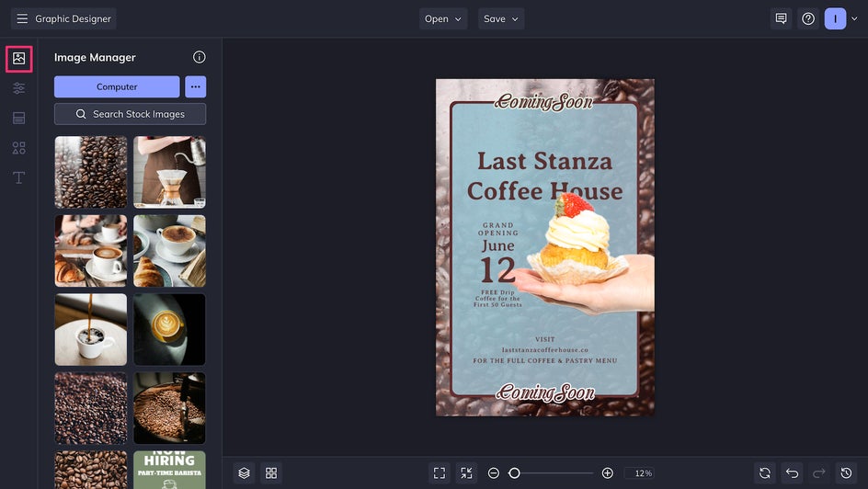Expand the account dropdown chevron

pyautogui.click(x=855, y=18)
